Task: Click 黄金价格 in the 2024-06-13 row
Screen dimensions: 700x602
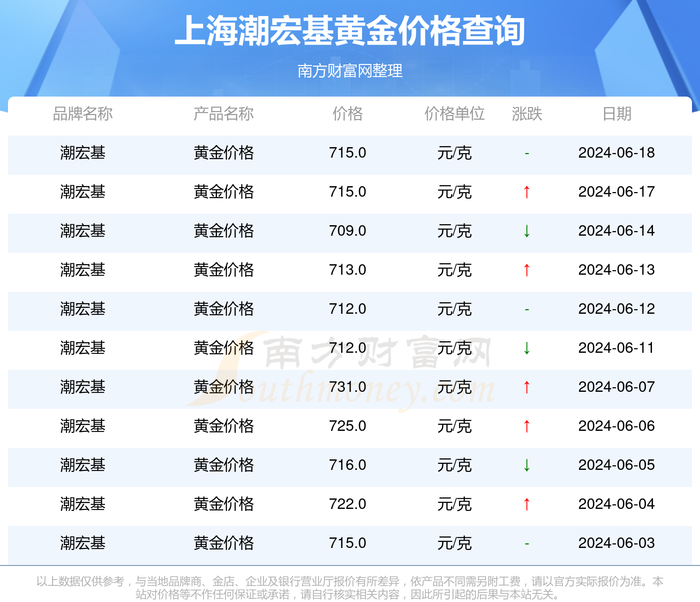Action: click(223, 270)
